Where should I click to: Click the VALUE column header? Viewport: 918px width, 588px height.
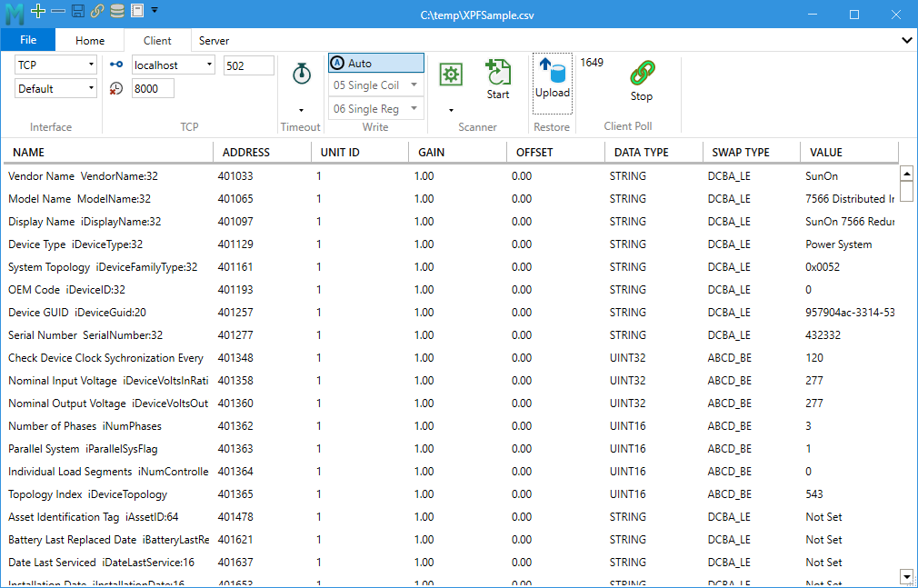coord(849,153)
